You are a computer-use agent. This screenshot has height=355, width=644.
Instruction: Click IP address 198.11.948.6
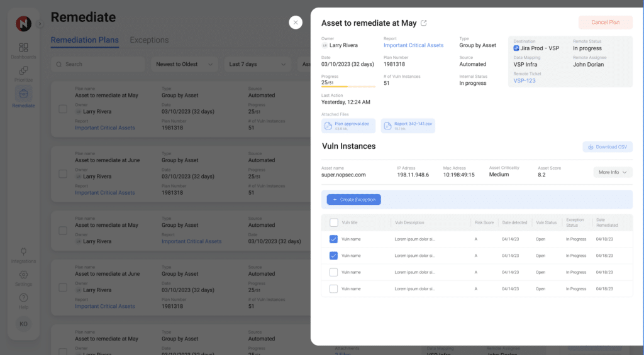pyautogui.click(x=413, y=175)
